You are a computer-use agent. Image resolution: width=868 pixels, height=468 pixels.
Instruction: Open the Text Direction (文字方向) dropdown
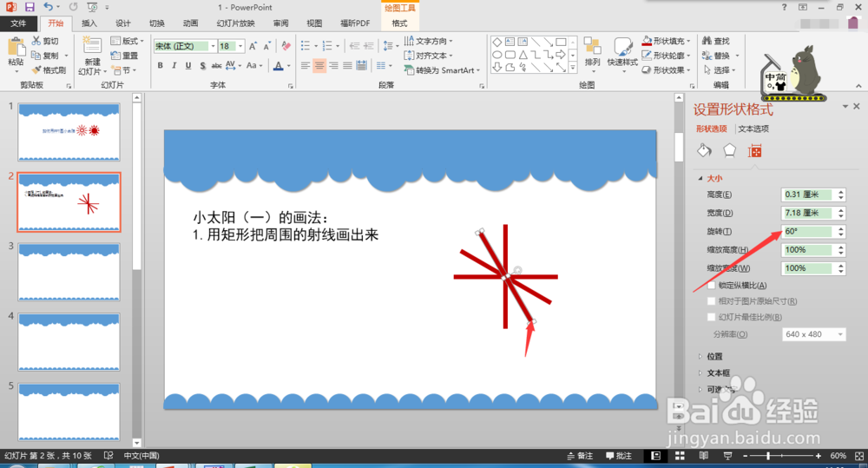[429, 41]
